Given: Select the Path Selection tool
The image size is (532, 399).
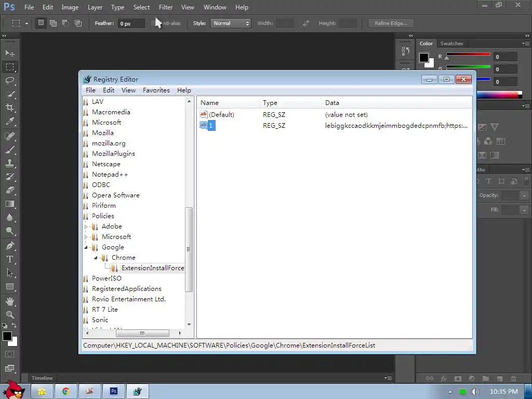Looking at the screenshot, I should 10,273.
